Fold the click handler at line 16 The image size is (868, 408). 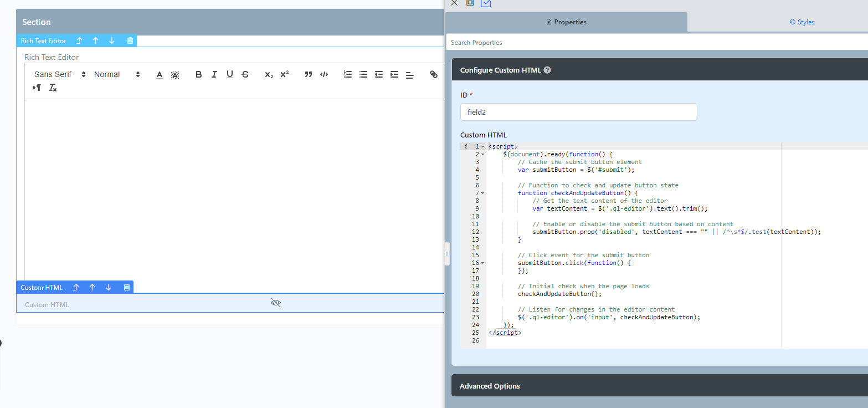(x=483, y=263)
